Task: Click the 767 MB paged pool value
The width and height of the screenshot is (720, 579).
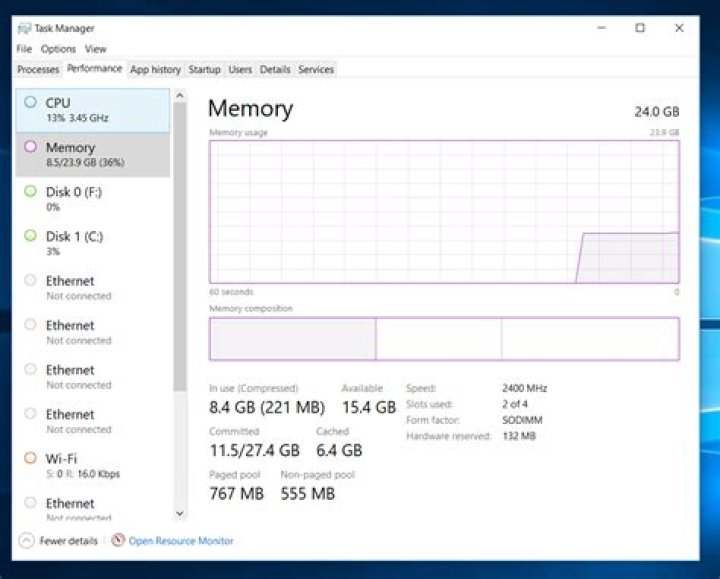Action: [x=236, y=494]
